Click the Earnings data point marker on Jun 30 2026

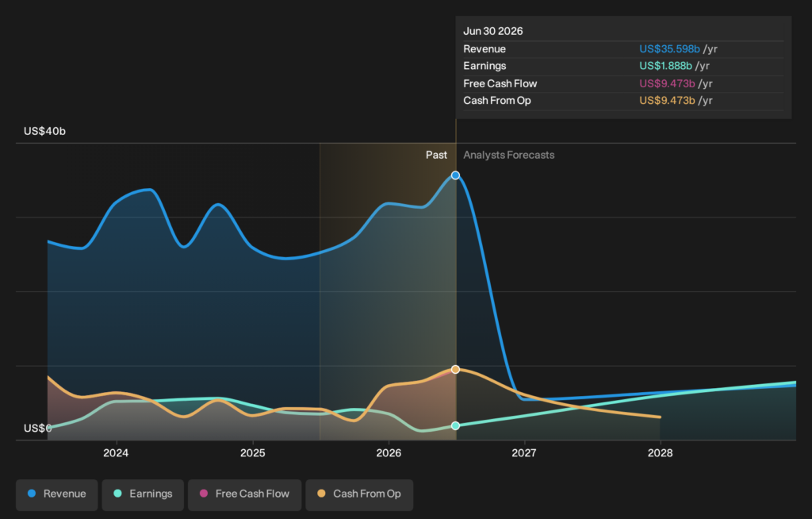point(455,425)
